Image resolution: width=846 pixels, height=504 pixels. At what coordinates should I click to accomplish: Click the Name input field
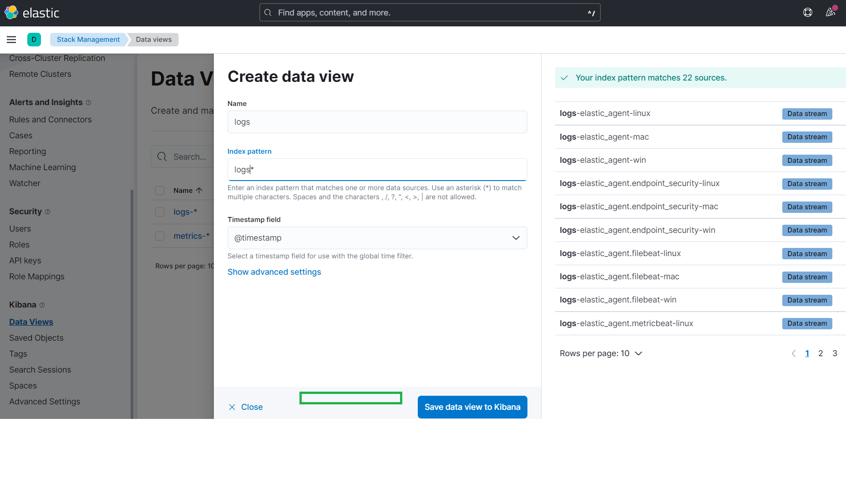pos(377,122)
